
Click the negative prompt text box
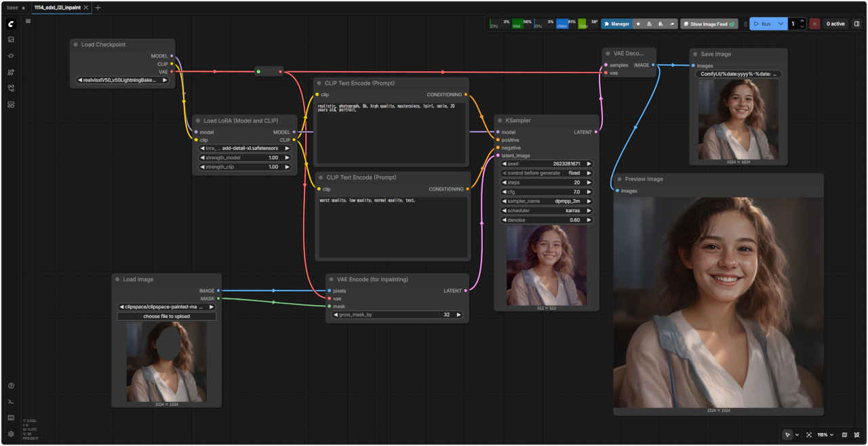392,227
